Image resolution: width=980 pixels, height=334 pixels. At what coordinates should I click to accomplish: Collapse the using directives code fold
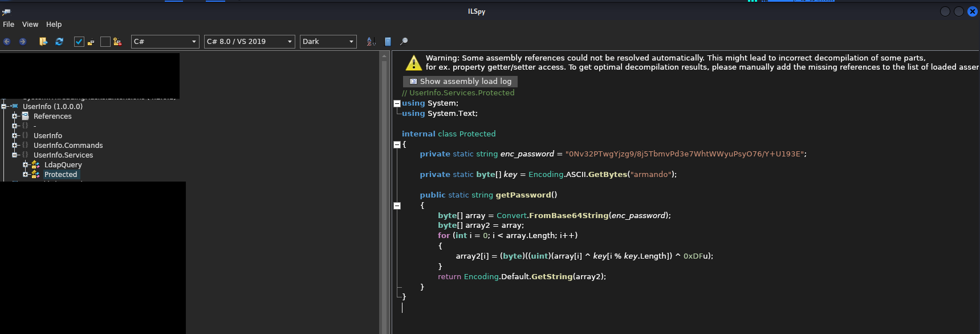[397, 103]
